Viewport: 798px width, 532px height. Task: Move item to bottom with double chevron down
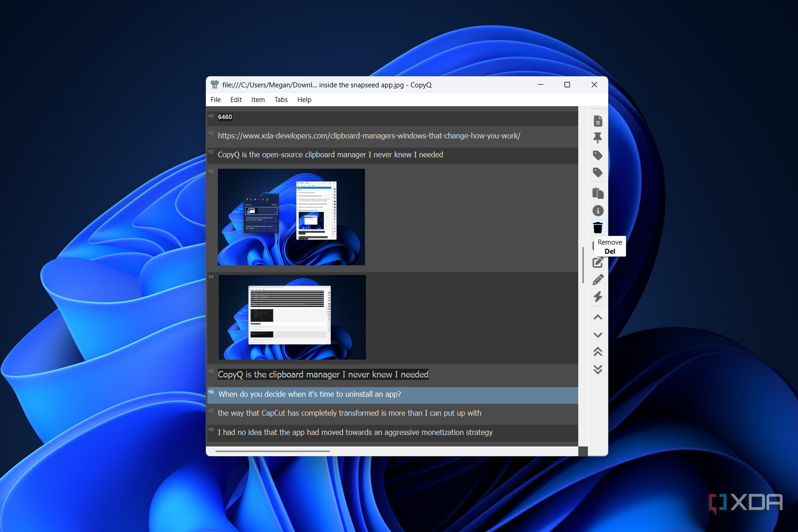click(x=598, y=369)
